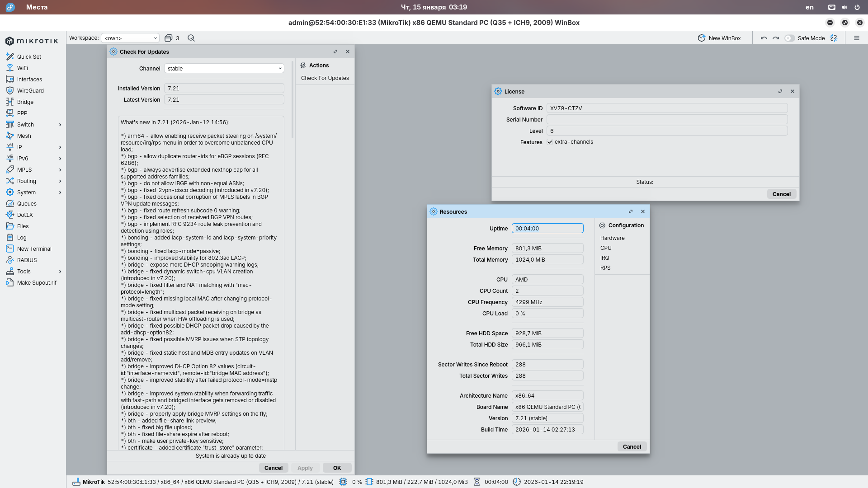The image size is (868, 488).
Task: Click the redo arrow icon
Action: coord(776,38)
